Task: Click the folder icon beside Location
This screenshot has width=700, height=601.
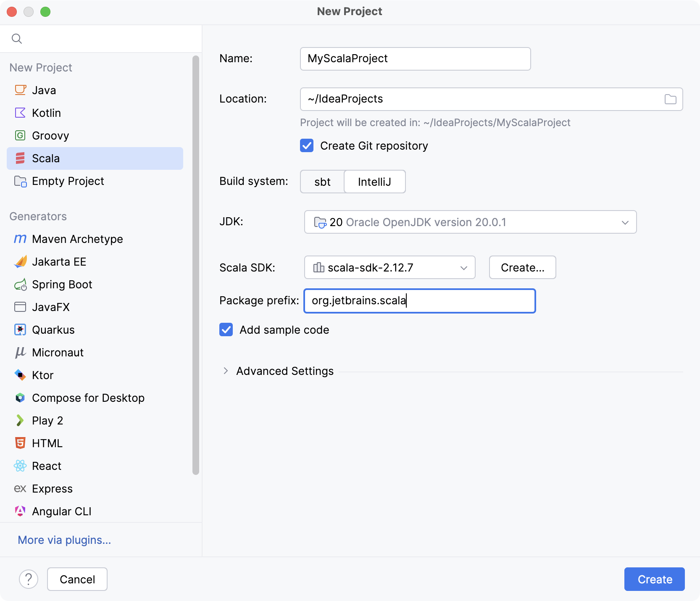Action: point(671,99)
